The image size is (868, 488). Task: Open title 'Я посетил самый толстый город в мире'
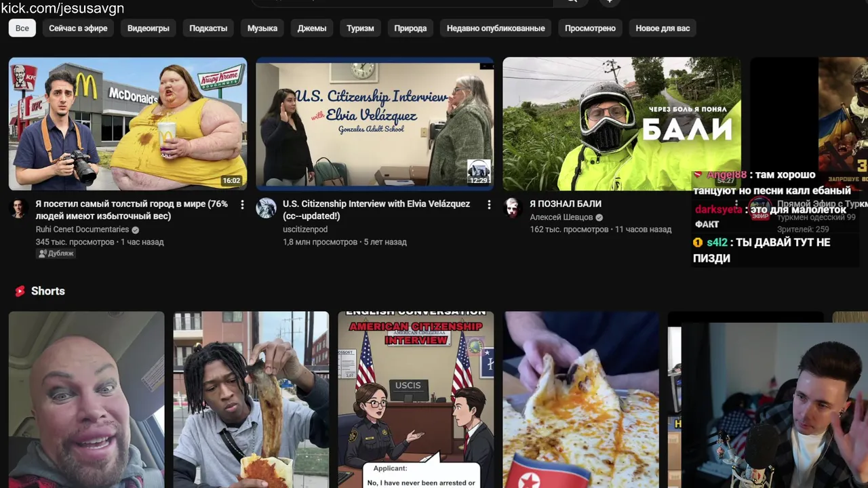132,209
